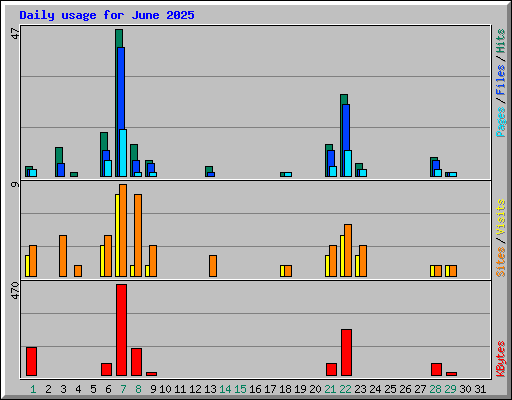Click the day '30' label on the bottom axis

point(465,389)
